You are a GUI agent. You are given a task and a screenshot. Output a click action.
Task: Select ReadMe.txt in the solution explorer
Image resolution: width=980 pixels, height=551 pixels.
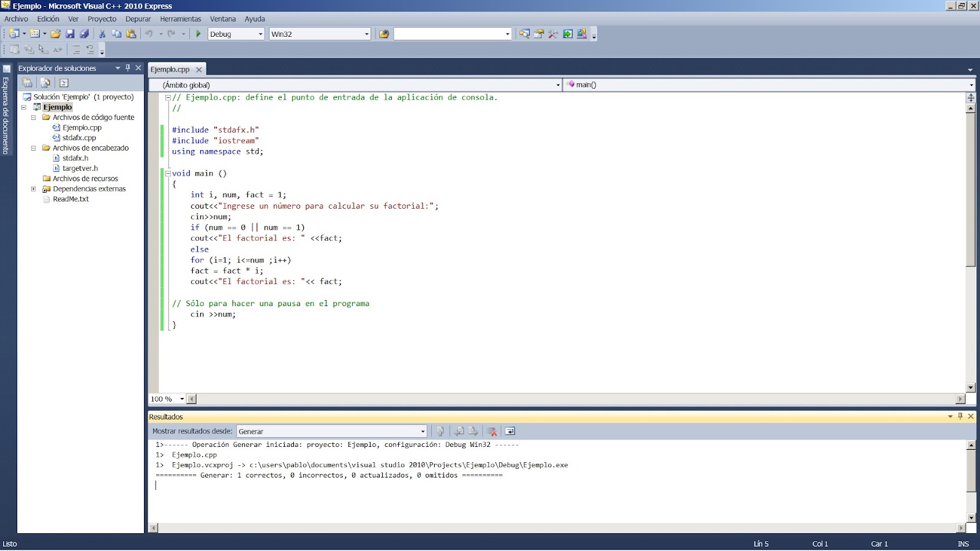tap(70, 199)
